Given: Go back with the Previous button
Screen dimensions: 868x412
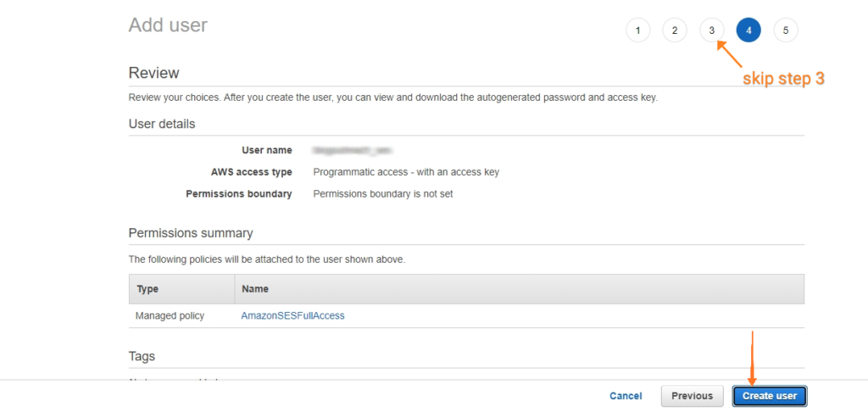Looking at the screenshot, I should [692, 396].
